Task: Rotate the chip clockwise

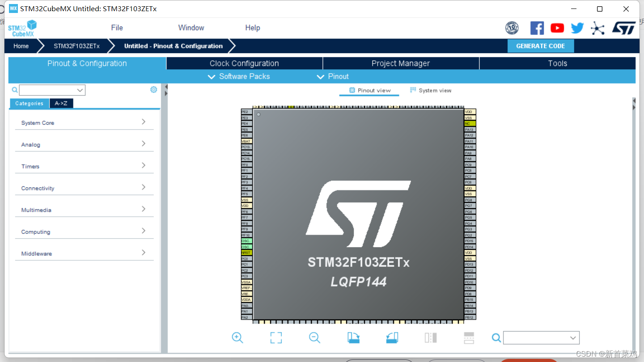Action: click(353, 338)
